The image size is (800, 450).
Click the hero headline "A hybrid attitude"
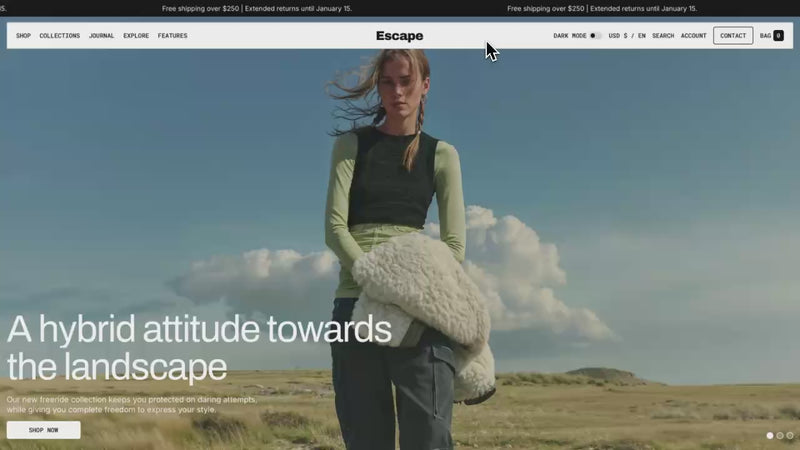pos(135,329)
